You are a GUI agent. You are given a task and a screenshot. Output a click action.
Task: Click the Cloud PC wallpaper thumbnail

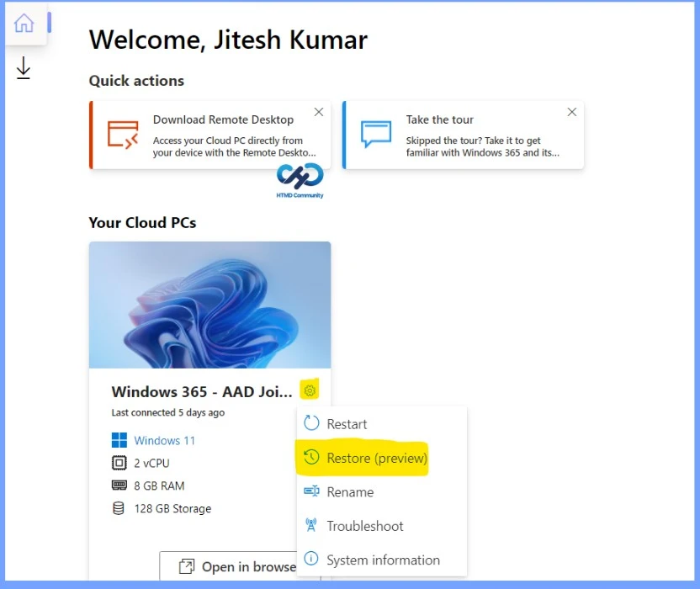[x=209, y=305]
